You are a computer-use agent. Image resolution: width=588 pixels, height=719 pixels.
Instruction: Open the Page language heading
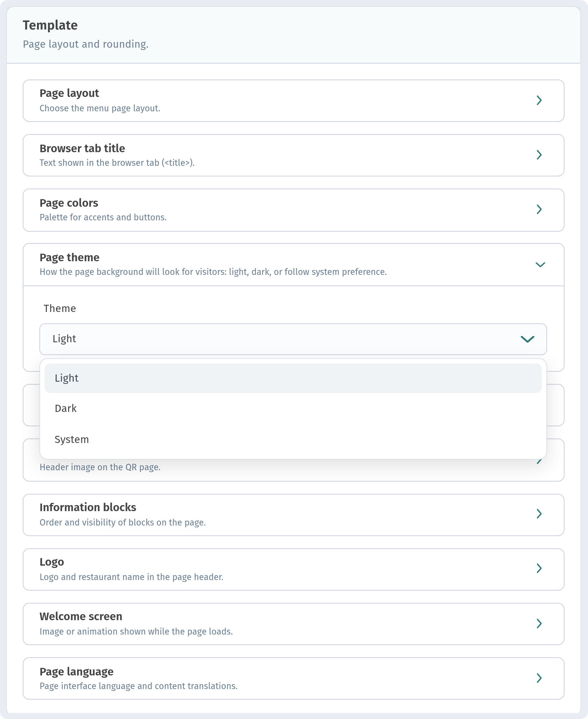pyautogui.click(x=76, y=672)
